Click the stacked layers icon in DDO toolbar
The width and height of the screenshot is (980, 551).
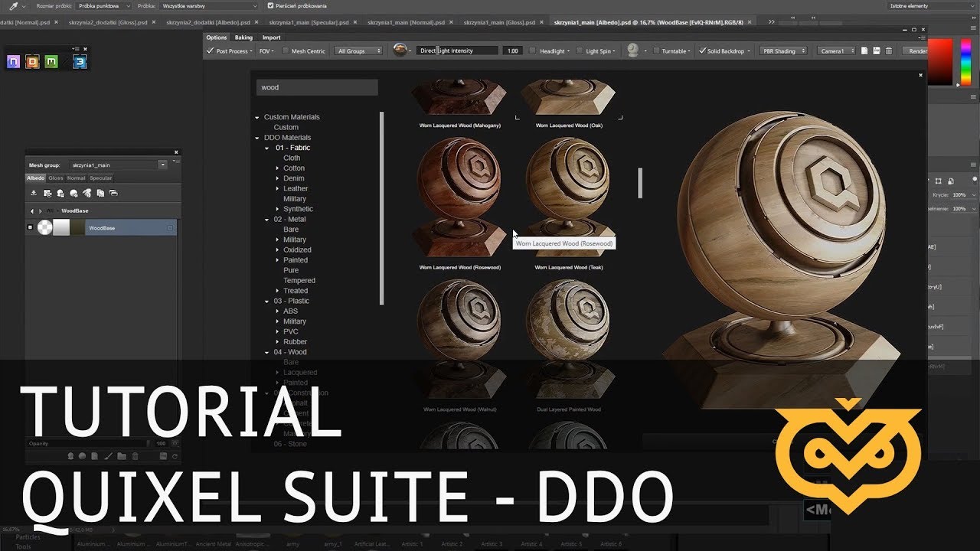(113, 194)
